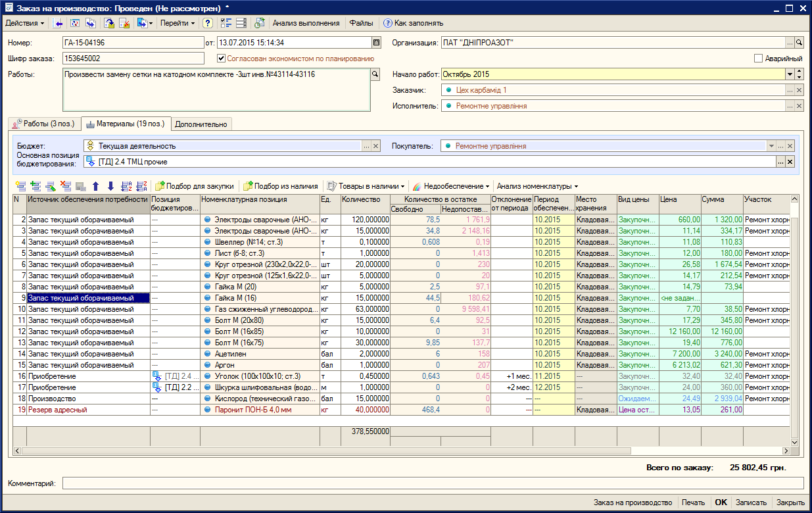
Task: Move selected row up with blue arrow
Action: pos(96,186)
